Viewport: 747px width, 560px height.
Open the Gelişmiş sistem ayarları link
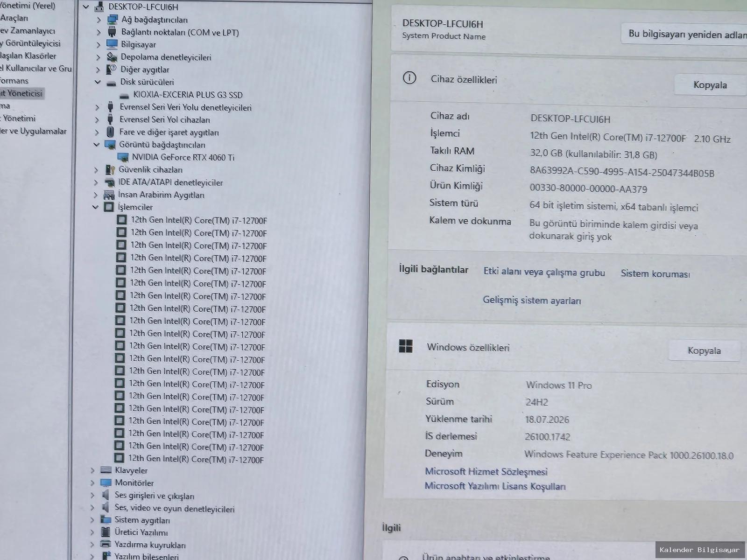532,301
